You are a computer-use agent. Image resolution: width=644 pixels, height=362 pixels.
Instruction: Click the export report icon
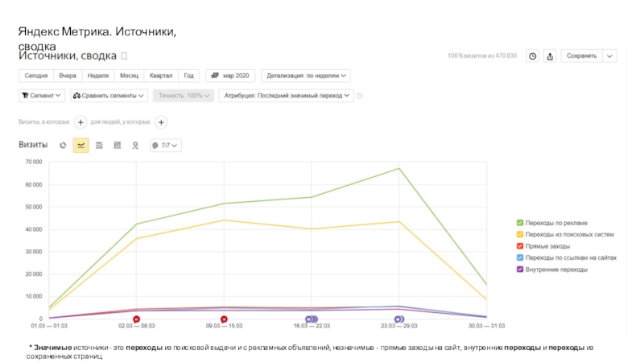[x=550, y=56]
